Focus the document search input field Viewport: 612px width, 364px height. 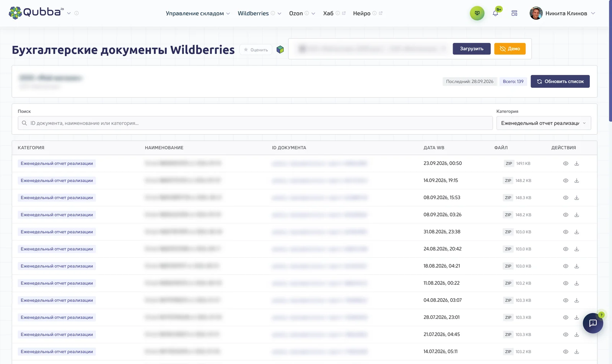point(255,123)
